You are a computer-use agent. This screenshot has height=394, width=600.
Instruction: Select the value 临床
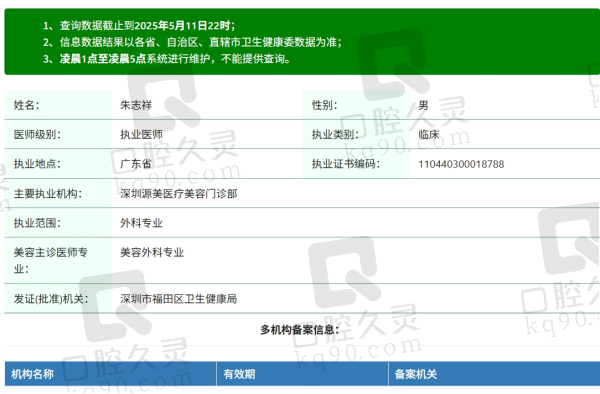click(429, 135)
